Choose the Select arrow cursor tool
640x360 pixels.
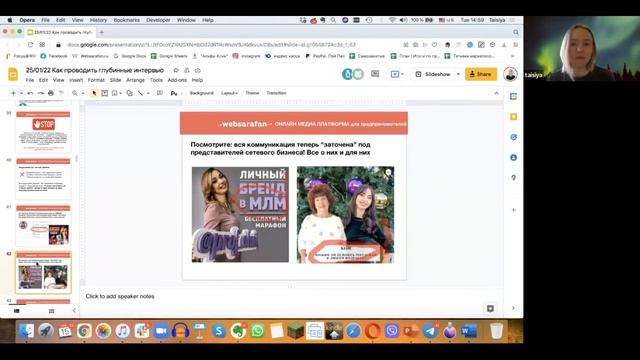[94, 93]
